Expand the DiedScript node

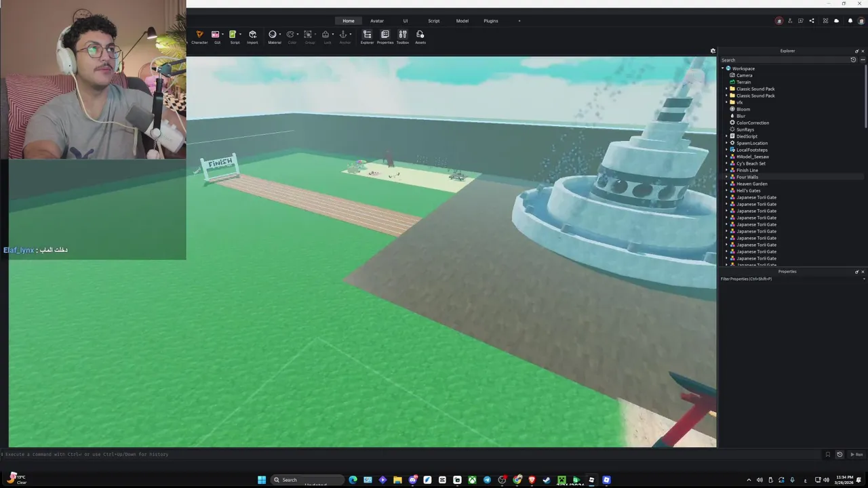727,136
